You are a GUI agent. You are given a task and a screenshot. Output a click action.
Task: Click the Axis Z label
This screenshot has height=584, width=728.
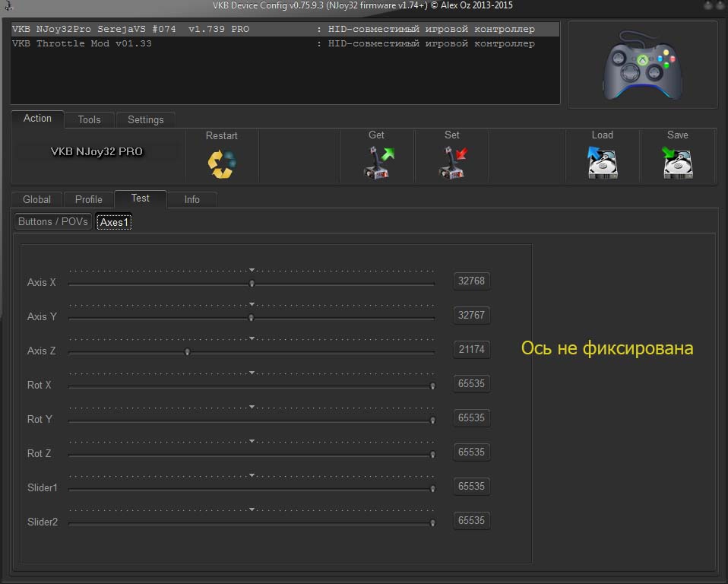[x=41, y=351]
